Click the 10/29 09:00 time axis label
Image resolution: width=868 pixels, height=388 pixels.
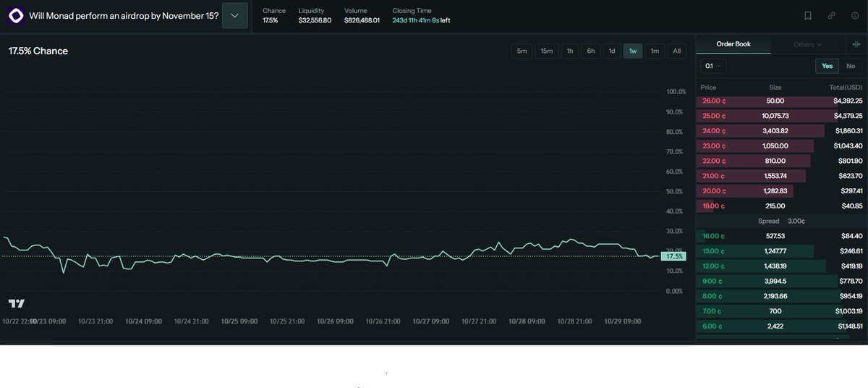coord(623,321)
